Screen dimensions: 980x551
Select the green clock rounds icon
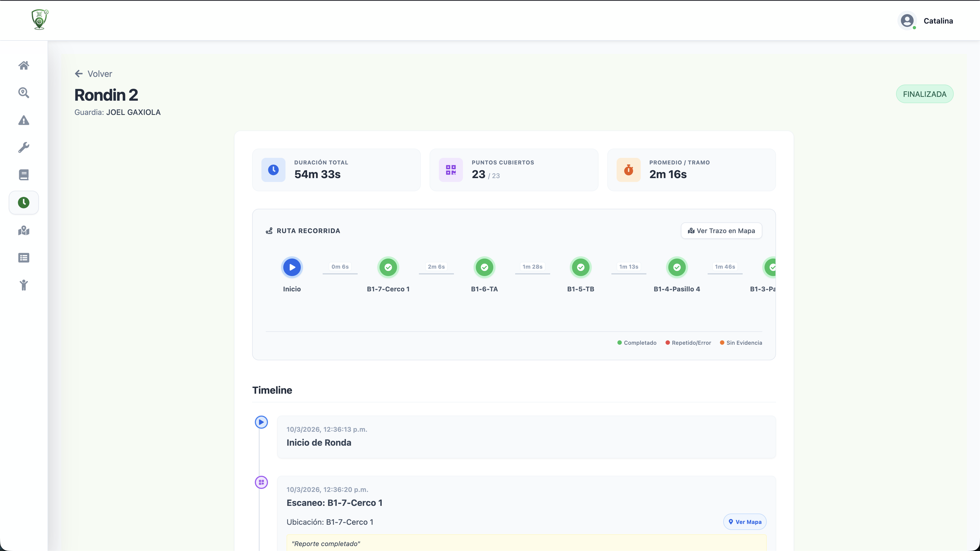24,202
